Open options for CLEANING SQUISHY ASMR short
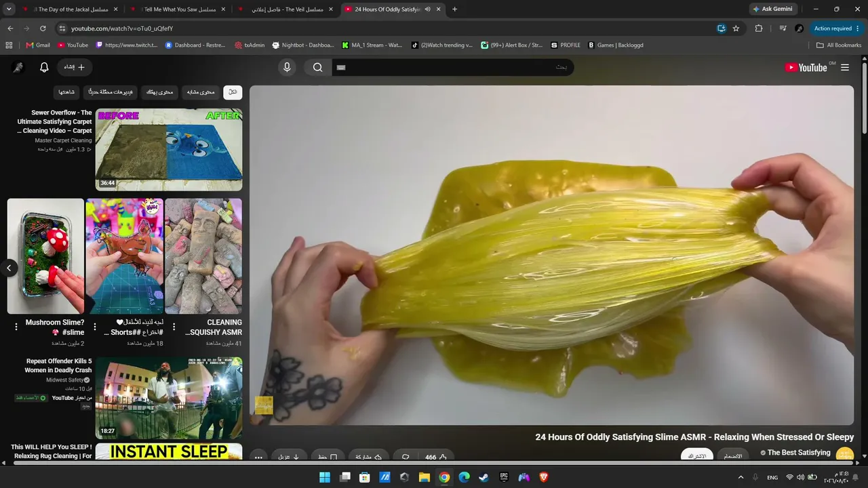The width and height of the screenshot is (868, 488). (174, 327)
